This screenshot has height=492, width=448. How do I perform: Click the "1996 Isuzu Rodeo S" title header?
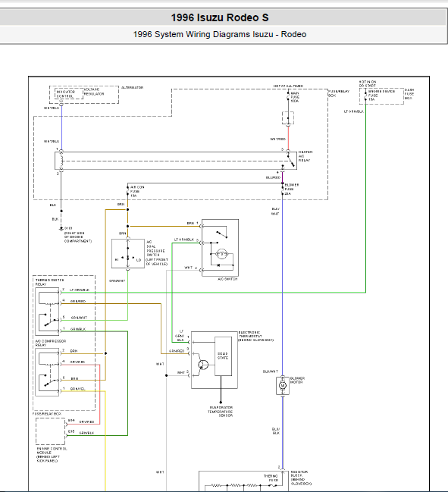220,17
